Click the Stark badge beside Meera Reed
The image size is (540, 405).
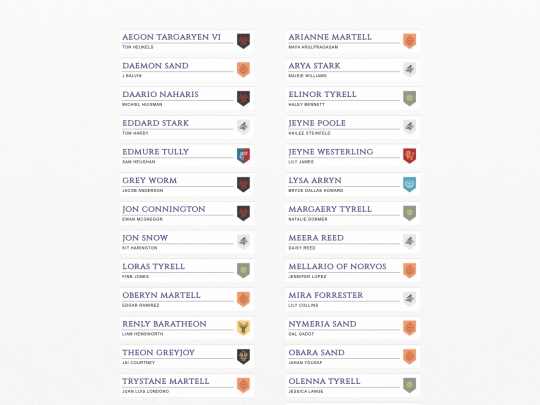(409, 242)
